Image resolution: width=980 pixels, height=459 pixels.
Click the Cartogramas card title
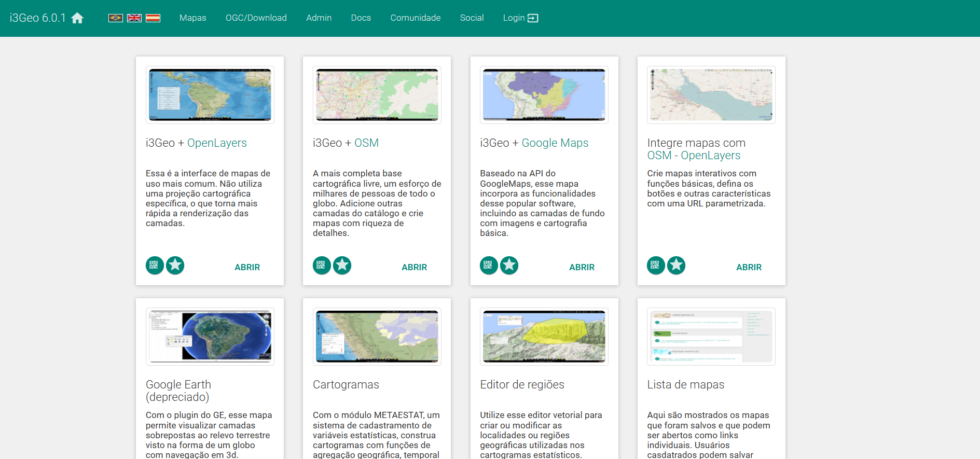click(x=346, y=385)
